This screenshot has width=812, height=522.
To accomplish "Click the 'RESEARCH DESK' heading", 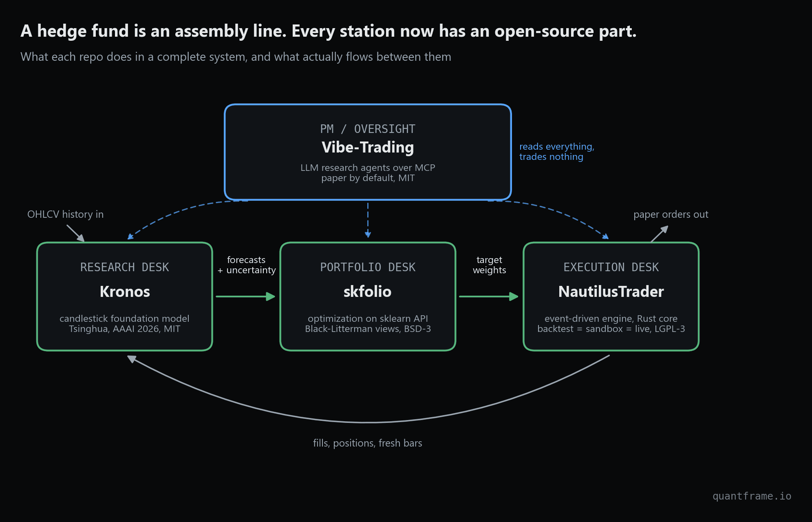I will (x=124, y=267).
